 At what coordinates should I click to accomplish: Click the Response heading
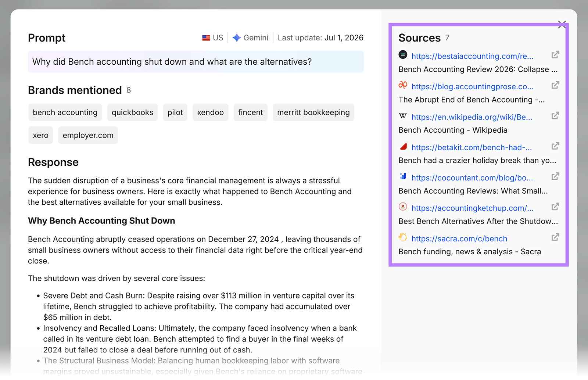pos(53,162)
